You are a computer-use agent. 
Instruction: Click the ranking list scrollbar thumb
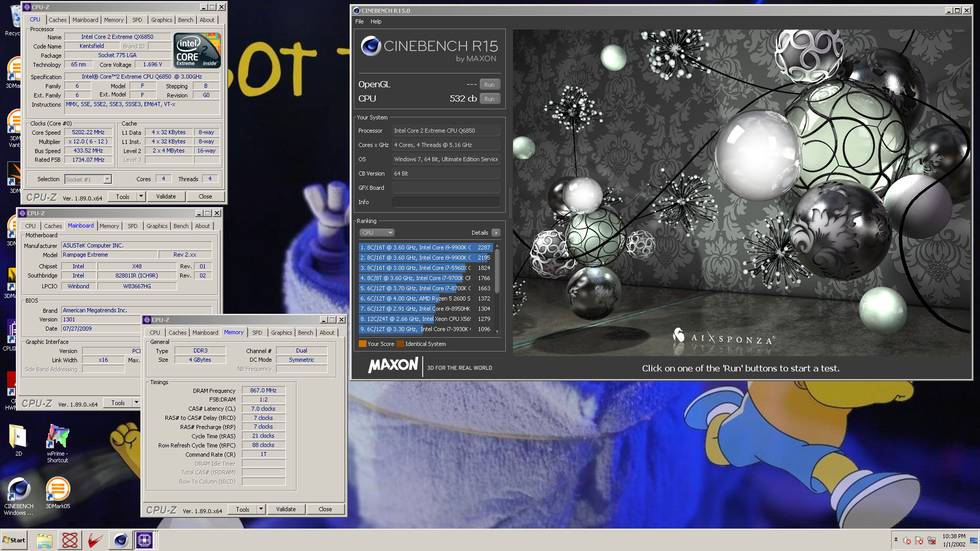497,270
